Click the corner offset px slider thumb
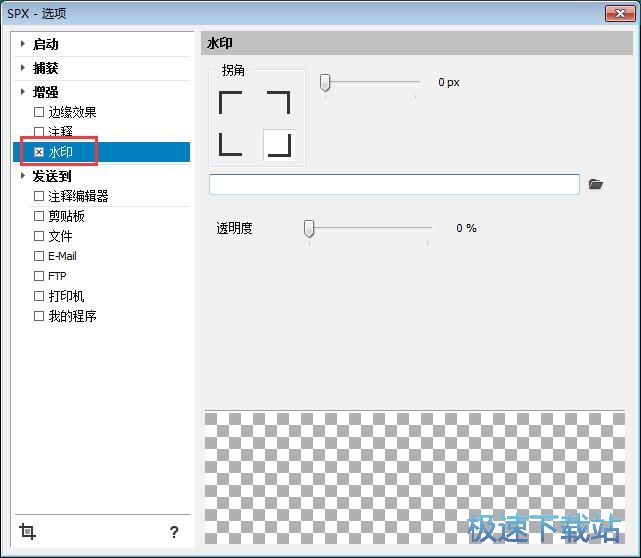The image size is (641, 558). pyautogui.click(x=325, y=83)
